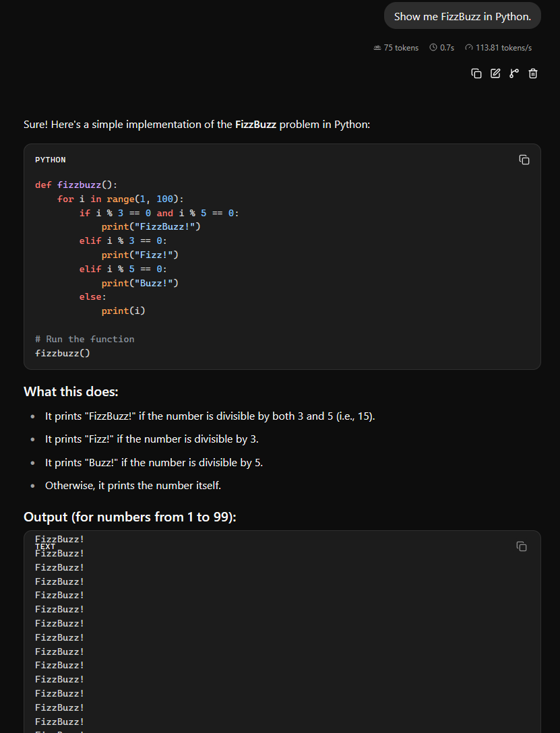Click the 75 tokens statistic
This screenshot has width=560, height=733.
click(x=396, y=48)
